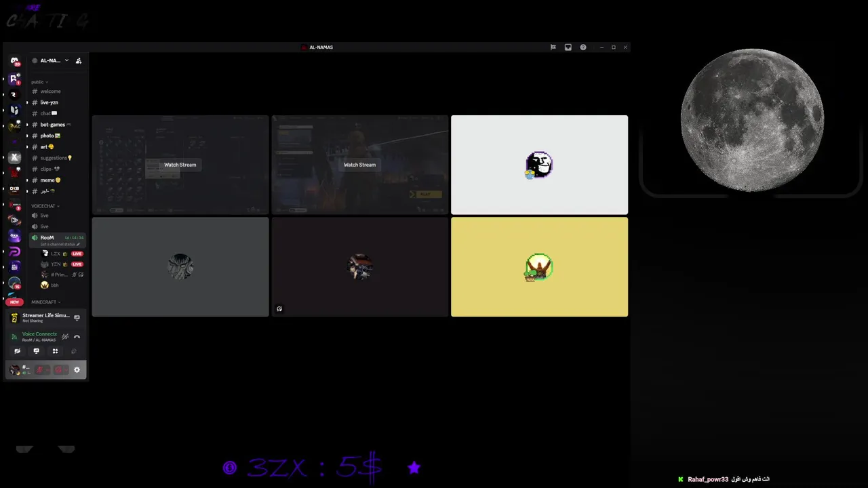Open the server icon with badge 15
Viewport: 868px width, 488px height.
(14, 283)
